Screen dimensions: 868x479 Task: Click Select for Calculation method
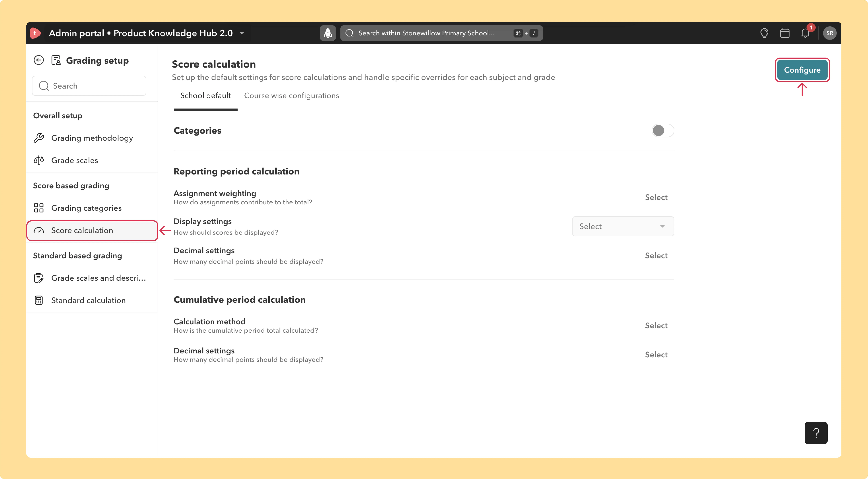[x=656, y=326]
